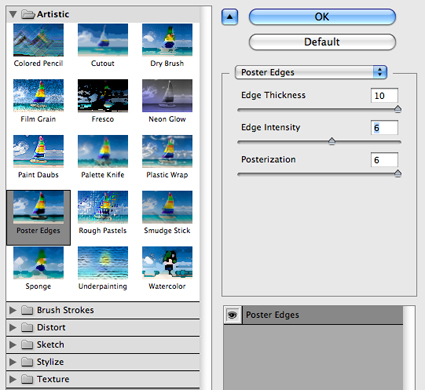Screen dimensions: 425x390
Task: Select the Colored Pencil filter thumbnail
Action: point(38,40)
